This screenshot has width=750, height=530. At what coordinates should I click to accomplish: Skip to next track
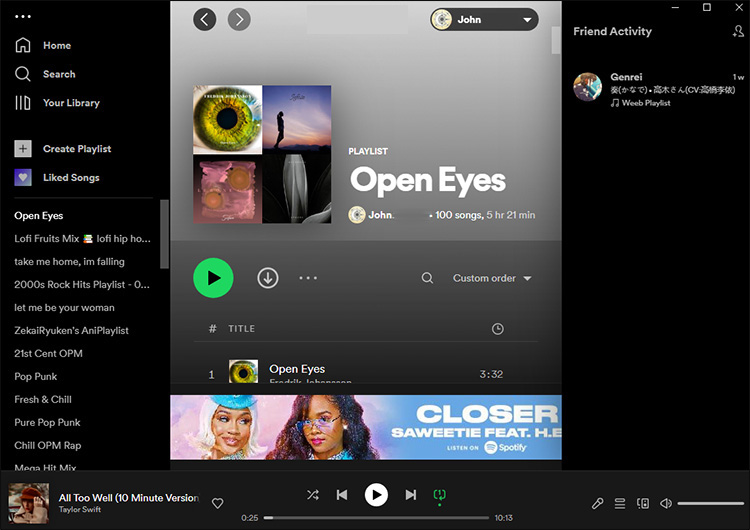pyautogui.click(x=411, y=495)
